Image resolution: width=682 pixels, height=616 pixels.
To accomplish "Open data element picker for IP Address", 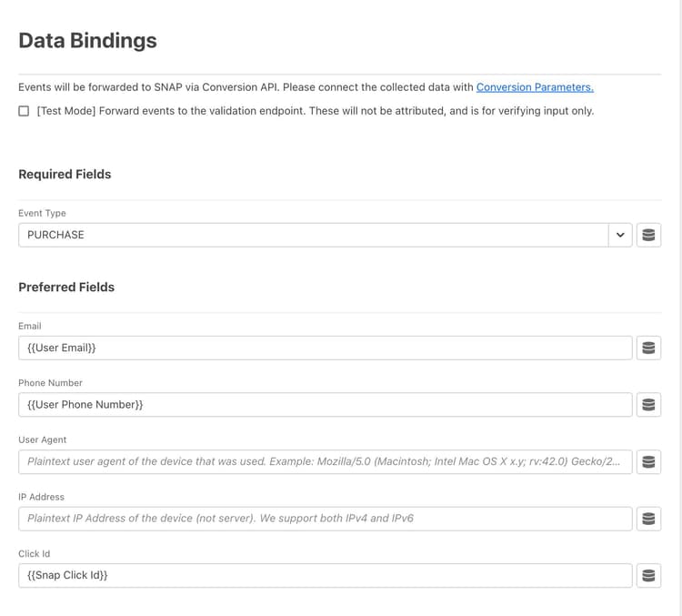I will tap(648, 519).
